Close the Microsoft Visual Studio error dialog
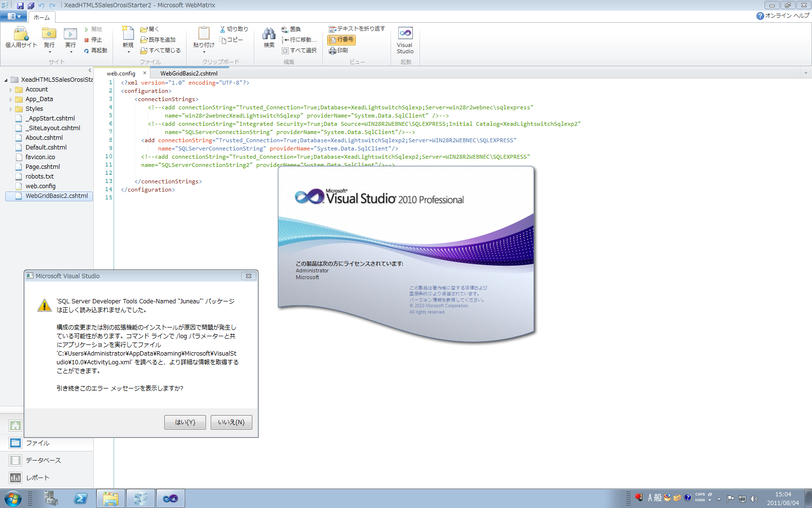This screenshot has height=508, width=812. click(x=248, y=276)
